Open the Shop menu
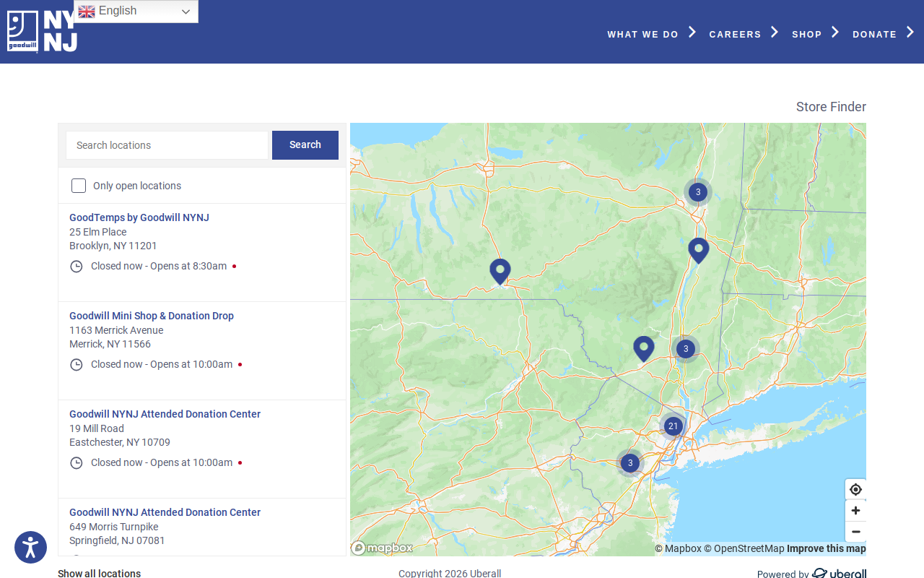The height and width of the screenshot is (578, 924). pyautogui.click(x=806, y=34)
